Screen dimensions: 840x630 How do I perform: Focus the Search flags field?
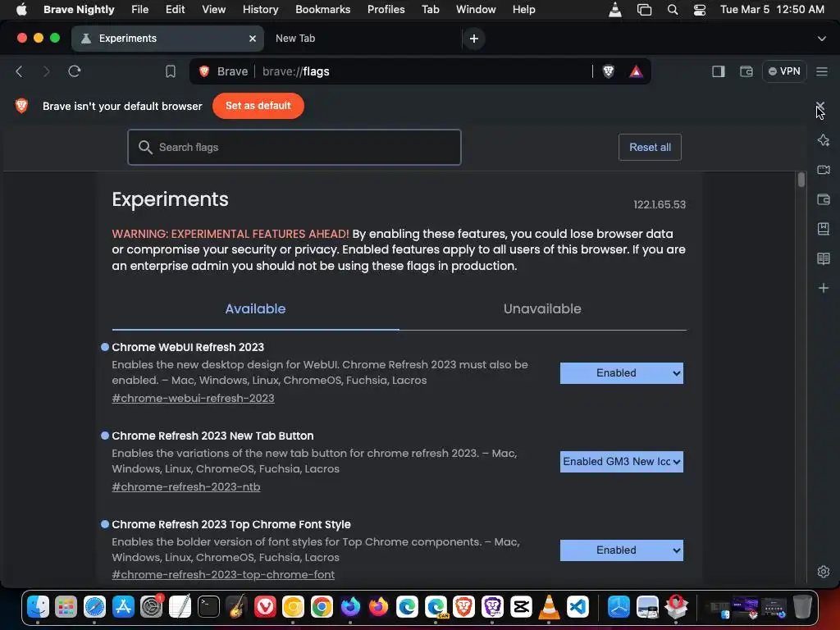point(294,148)
